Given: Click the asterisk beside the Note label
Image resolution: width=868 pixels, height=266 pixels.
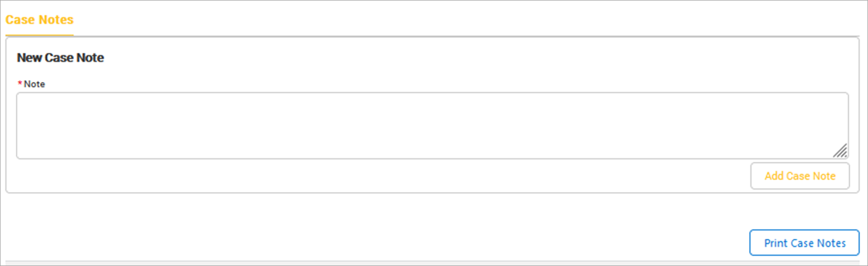Looking at the screenshot, I should (x=20, y=83).
